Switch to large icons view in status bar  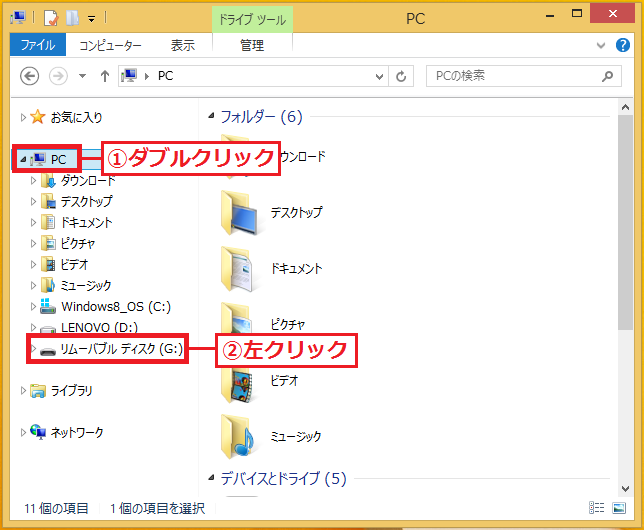click(x=619, y=508)
